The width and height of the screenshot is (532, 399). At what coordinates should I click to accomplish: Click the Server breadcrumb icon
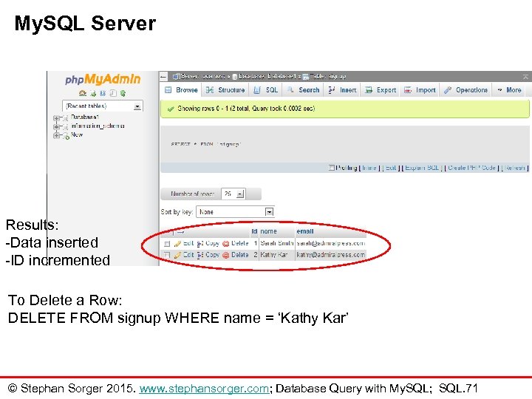click(x=176, y=77)
